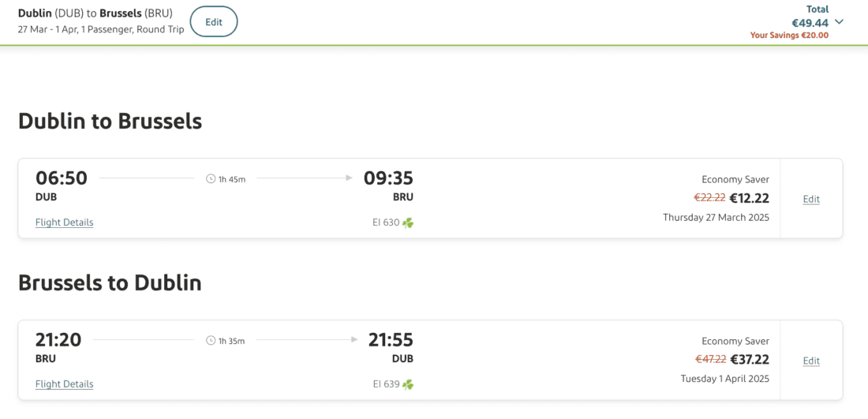This screenshot has width=868, height=419.
Task: Click the struck-through €22.22 original price
Action: (x=709, y=198)
